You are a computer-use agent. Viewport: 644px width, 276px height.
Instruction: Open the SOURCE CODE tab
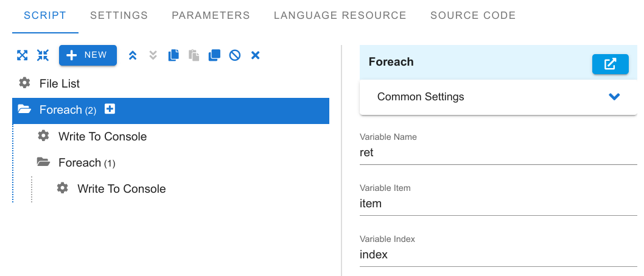(473, 16)
